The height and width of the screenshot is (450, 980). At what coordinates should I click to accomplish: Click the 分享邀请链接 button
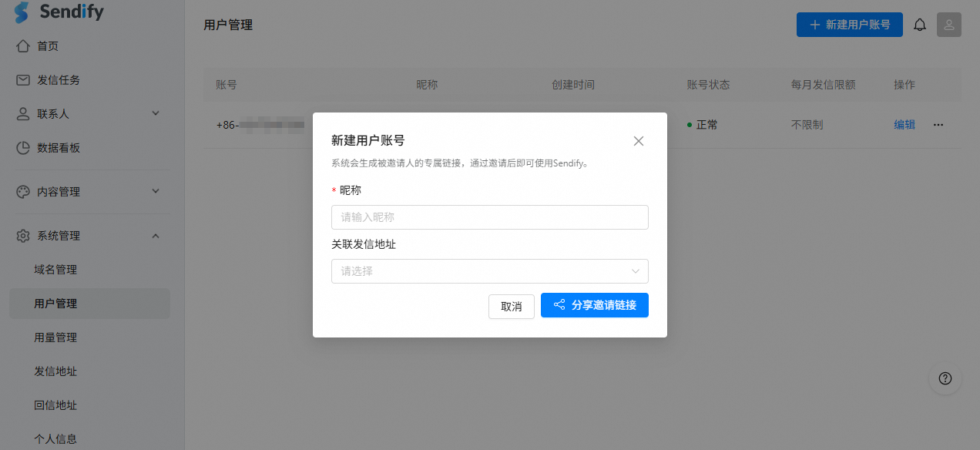coord(595,305)
